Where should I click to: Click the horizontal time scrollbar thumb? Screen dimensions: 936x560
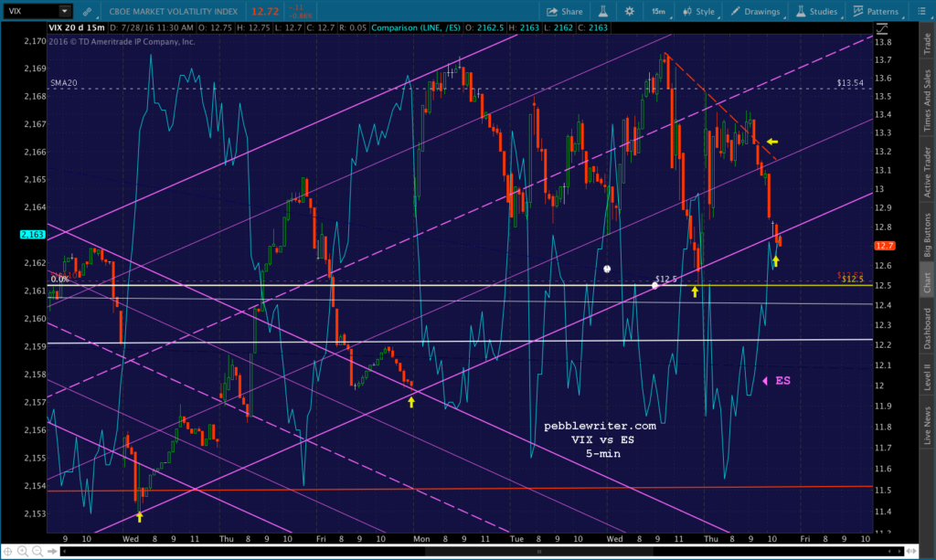(537, 552)
